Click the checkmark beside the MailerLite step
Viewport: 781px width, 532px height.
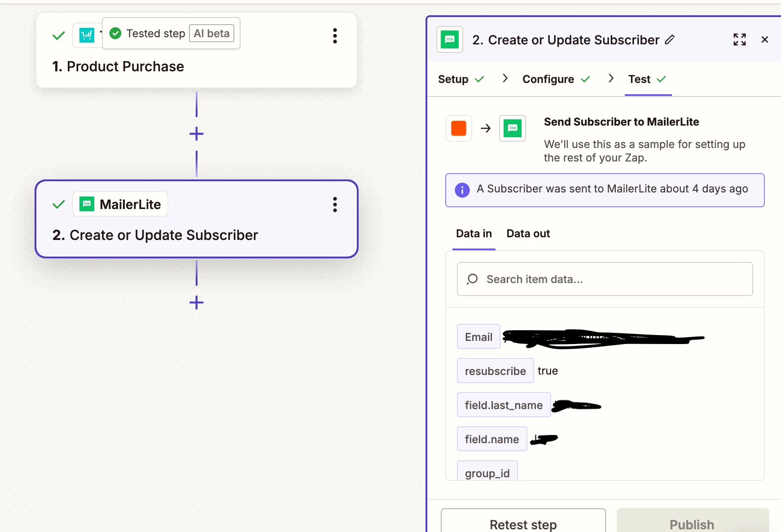pos(59,205)
